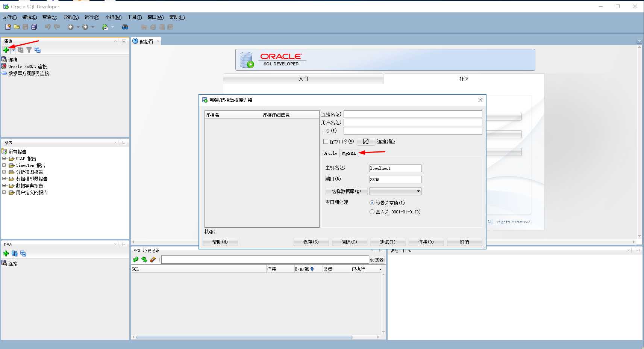Select Round to 0001-01-01 radio button

(372, 212)
